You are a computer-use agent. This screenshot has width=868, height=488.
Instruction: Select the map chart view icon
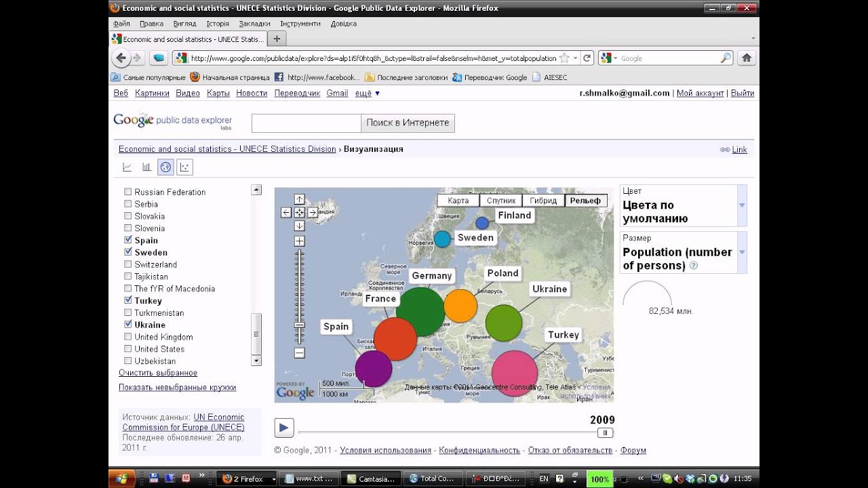[165, 167]
